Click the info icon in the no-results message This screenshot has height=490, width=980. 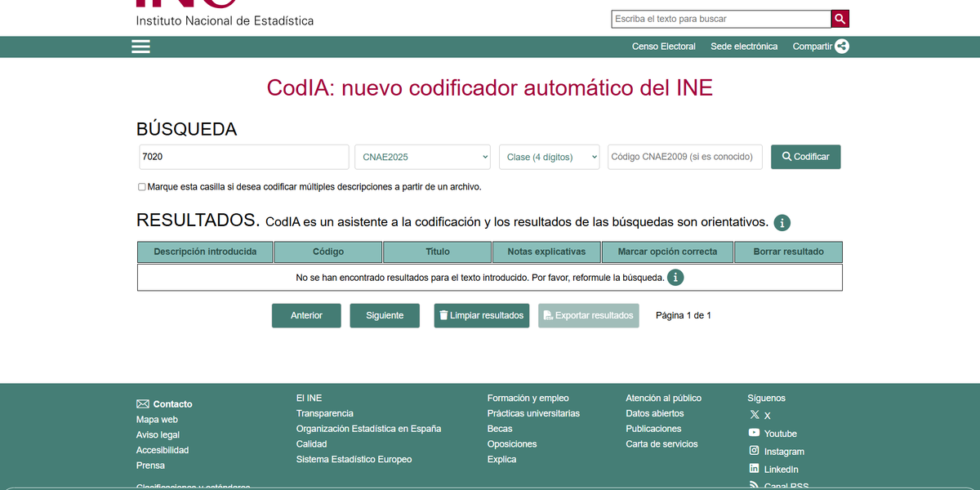click(x=675, y=278)
